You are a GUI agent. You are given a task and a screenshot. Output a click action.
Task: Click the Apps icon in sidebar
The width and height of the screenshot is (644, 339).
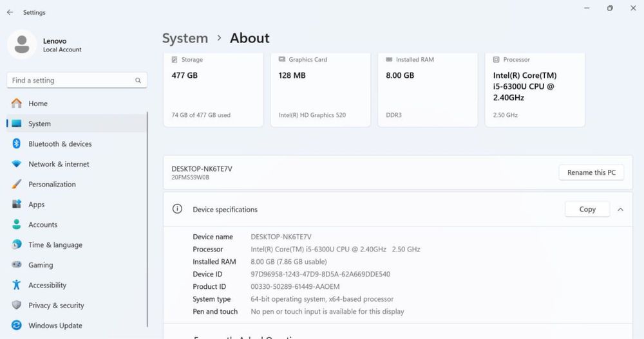point(17,205)
